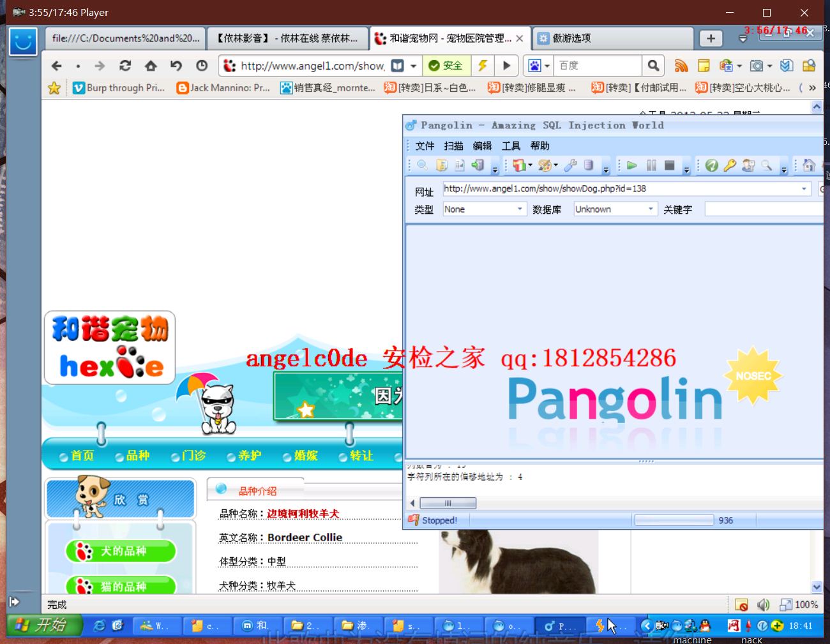Click the camera screenshot icon
The width and height of the screenshot is (830, 644).
pyautogui.click(x=757, y=66)
